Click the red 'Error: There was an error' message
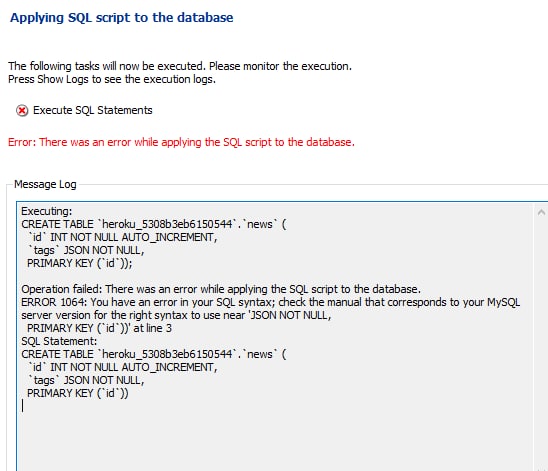The height and width of the screenshot is (471, 548). pos(181,142)
